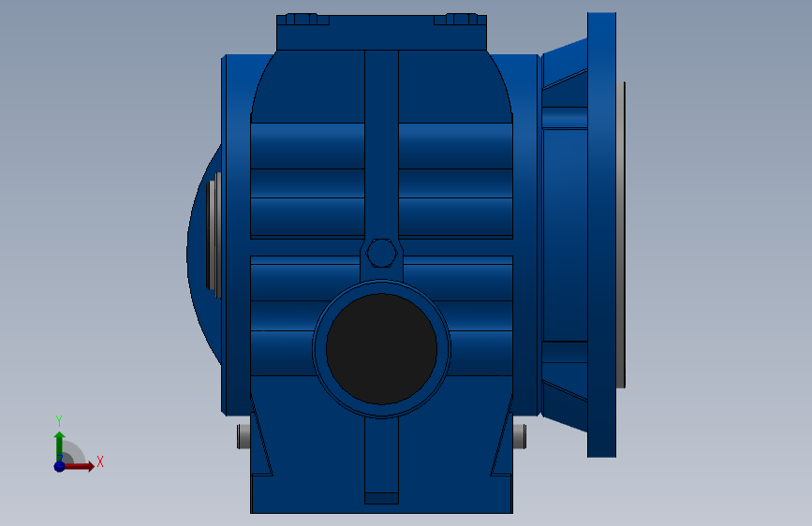Select the hex plug above the bore
Viewport: 812px width, 526px height.
[382, 253]
